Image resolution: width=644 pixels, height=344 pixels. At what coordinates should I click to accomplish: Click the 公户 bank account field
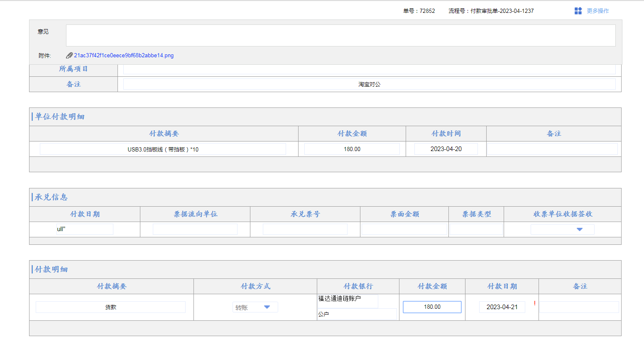coord(357,314)
